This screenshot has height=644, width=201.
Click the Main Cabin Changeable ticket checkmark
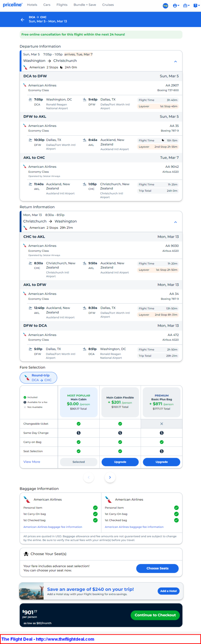pyautogui.click(x=79, y=424)
